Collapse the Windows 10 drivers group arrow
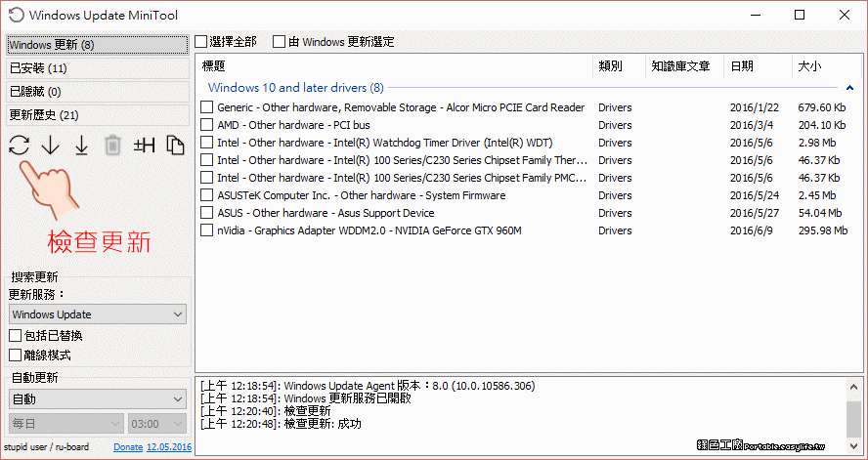Viewport: 868px width, 460px height. pos(849,88)
